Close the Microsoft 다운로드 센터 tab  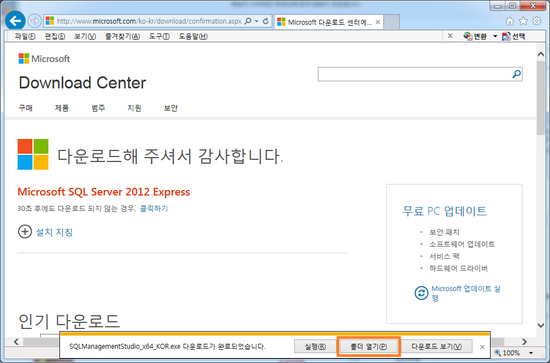378,22
